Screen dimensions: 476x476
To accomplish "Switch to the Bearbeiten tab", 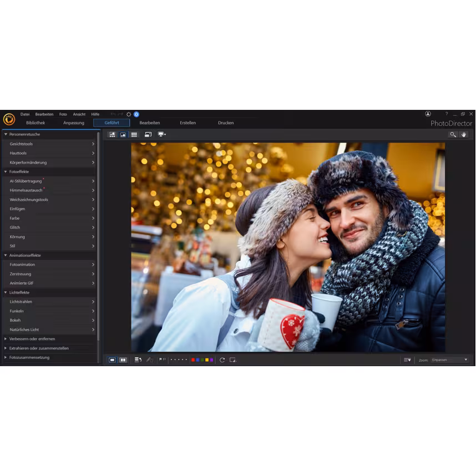I will click(x=150, y=123).
